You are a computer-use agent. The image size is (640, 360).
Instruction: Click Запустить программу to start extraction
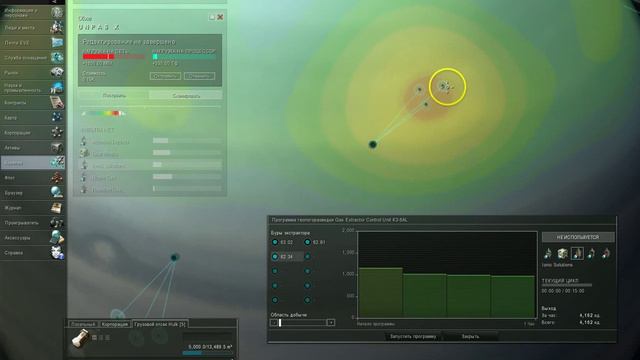tap(413, 337)
